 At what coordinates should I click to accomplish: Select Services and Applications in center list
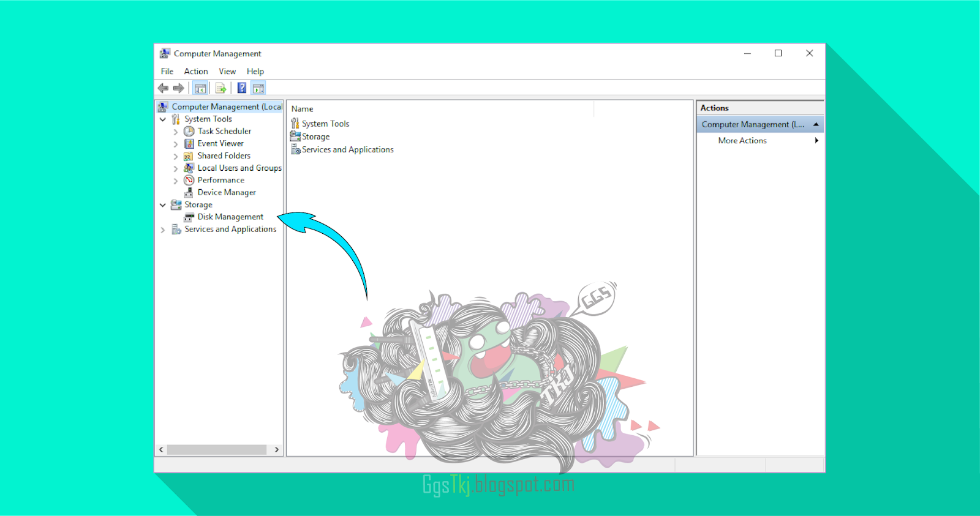click(347, 149)
